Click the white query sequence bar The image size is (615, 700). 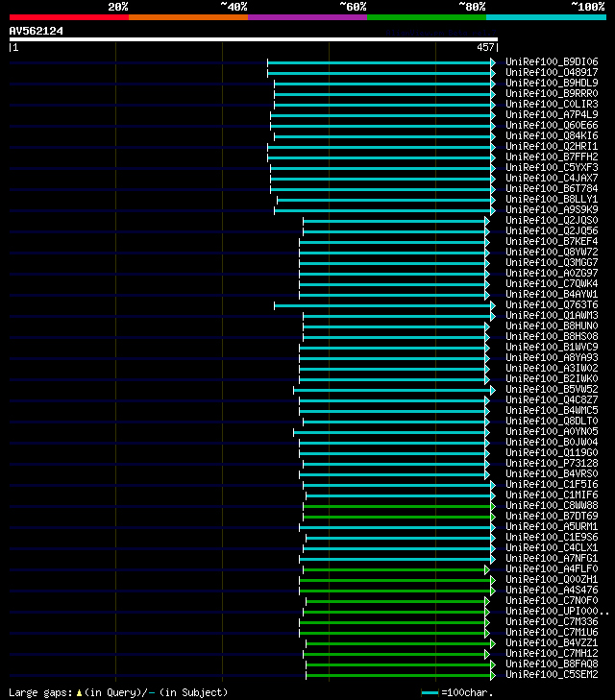[254, 39]
